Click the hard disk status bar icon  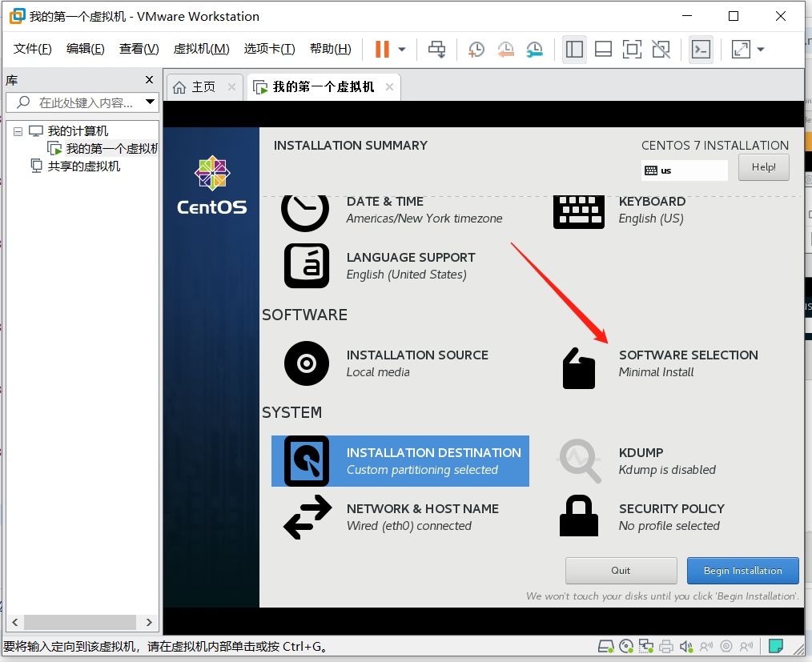point(606,646)
